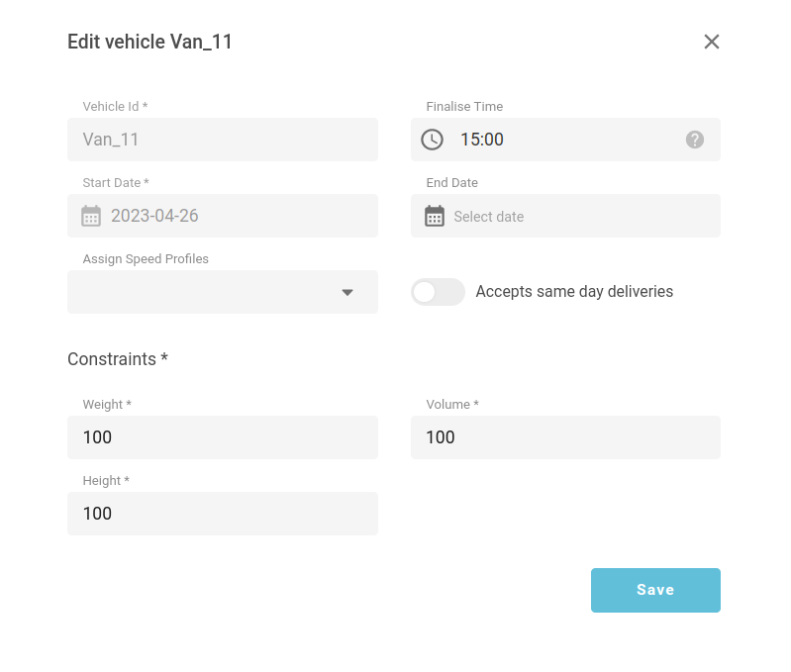
Task: Click the 'Assign Speed Profiles' field label
Action: 146,259
